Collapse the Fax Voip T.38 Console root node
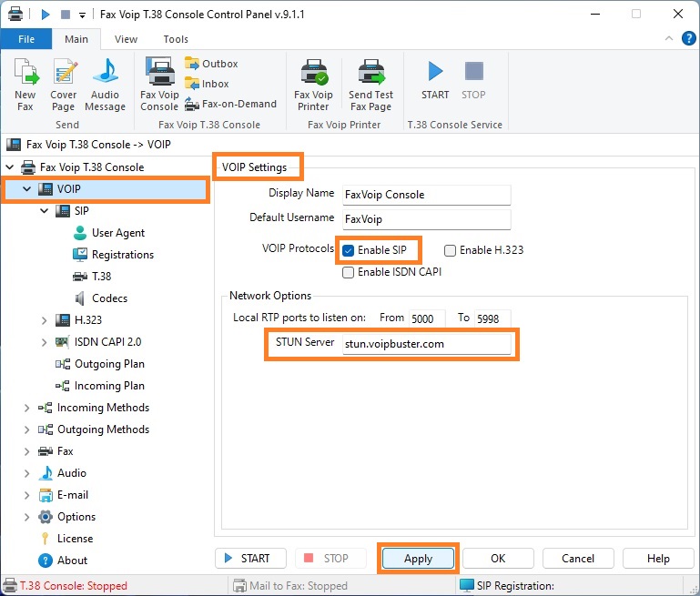Viewport: 700px width, 596px height. click(x=10, y=167)
